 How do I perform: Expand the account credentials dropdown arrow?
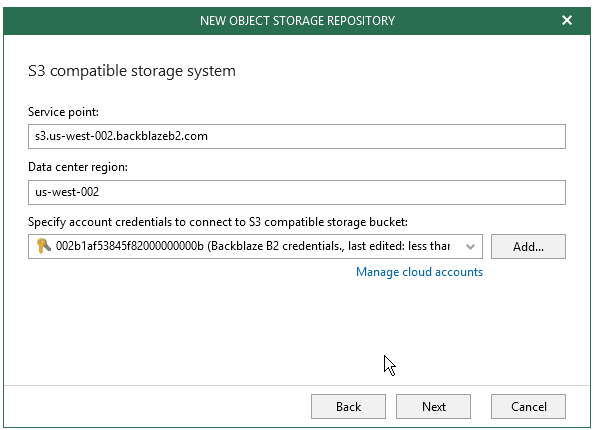point(470,246)
